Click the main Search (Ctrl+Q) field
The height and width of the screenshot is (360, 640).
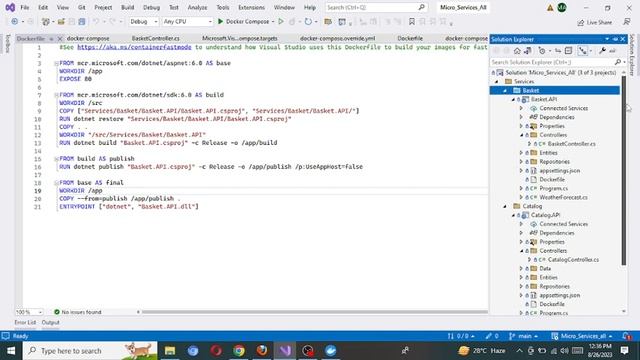pyautogui.click(x=376, y=7)
